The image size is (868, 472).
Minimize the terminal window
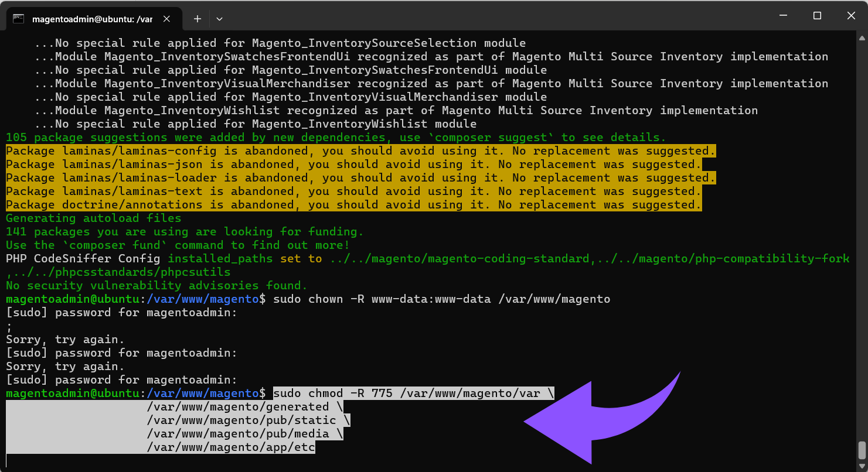click(x=782, y=15)
